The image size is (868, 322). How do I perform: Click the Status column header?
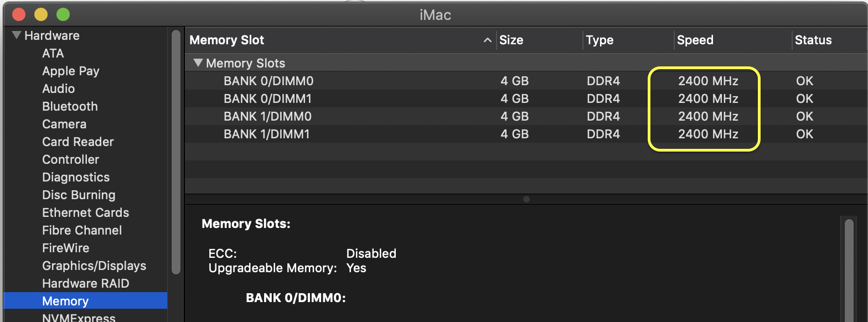coord(813,40)
